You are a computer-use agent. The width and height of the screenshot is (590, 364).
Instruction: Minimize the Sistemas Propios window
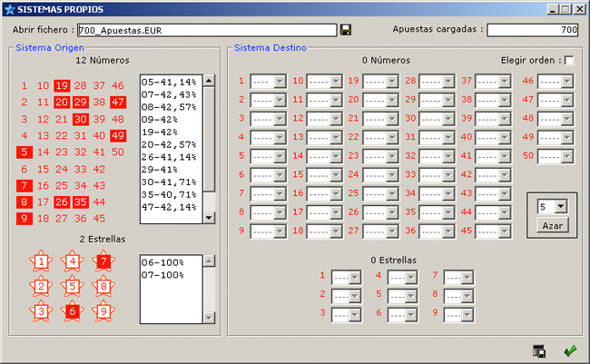coord(553,9)
